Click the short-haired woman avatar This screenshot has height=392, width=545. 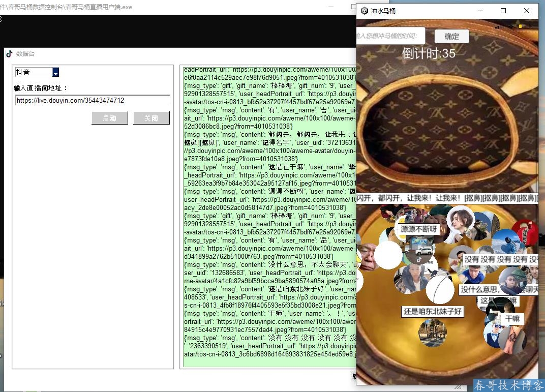tap(461, 220)
